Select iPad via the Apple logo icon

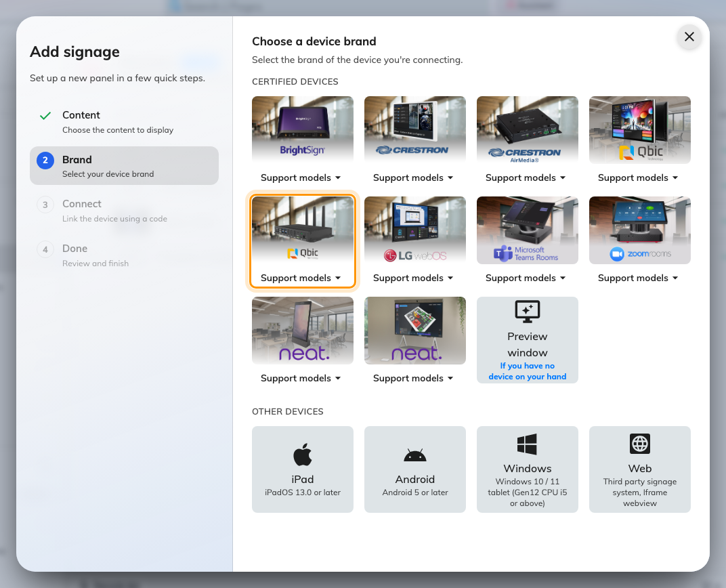click(302, 455)
